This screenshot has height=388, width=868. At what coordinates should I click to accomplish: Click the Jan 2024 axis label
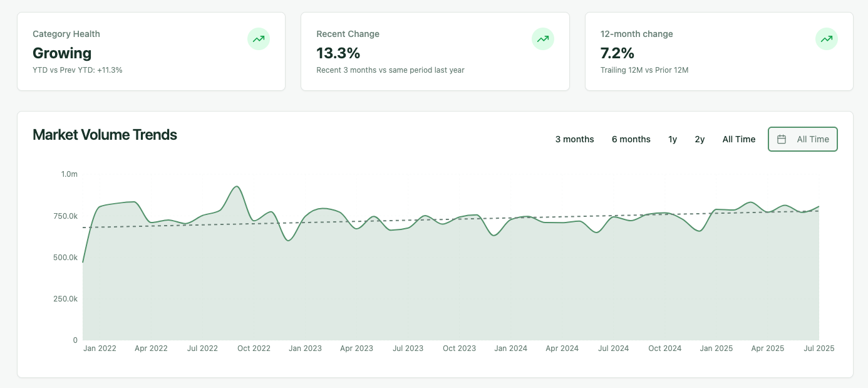(510, 349)
